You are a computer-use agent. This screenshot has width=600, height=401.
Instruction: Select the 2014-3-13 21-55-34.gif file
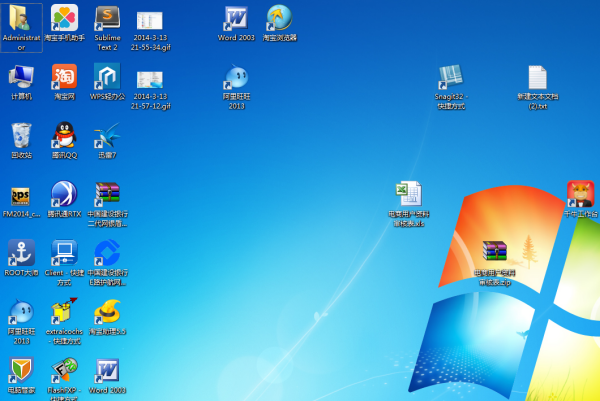[x=150, y=31]
